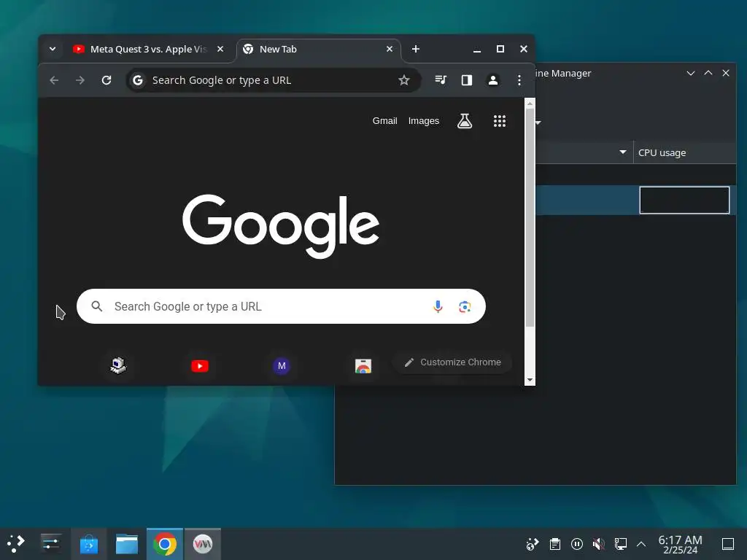Close the Meta Quest 3 YouTube tab
The width and height of the screenshot is (747, 560).
tap(220, 49)
